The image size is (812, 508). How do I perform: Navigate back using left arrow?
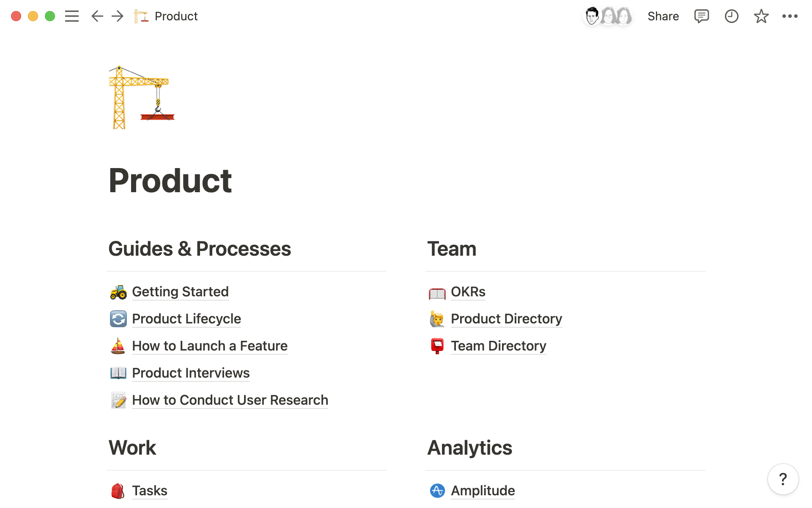(x=96, y=16)
